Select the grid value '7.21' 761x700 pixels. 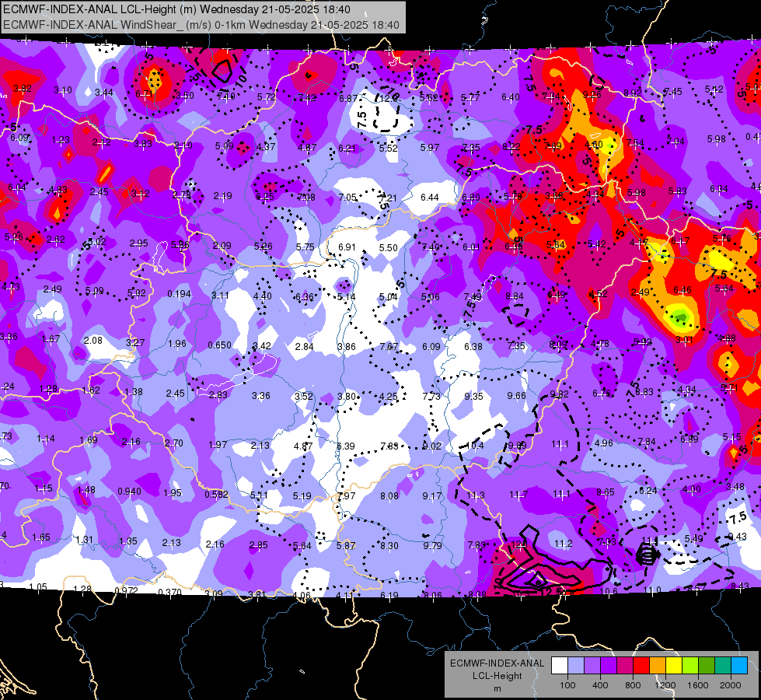(x=388, y=198)
